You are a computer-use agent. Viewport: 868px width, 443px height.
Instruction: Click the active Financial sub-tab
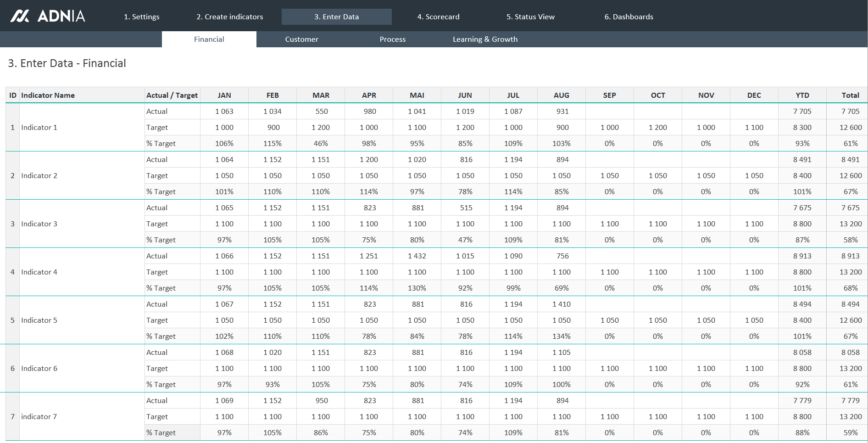tap(209, 39)
